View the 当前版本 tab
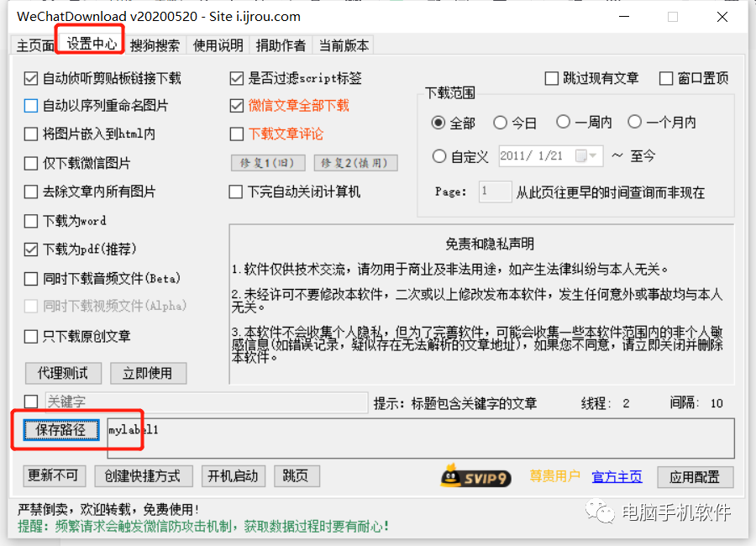Image resolution: width=756 pixels, height=546 pixels. pyautogui.click(x=344, y=45)
